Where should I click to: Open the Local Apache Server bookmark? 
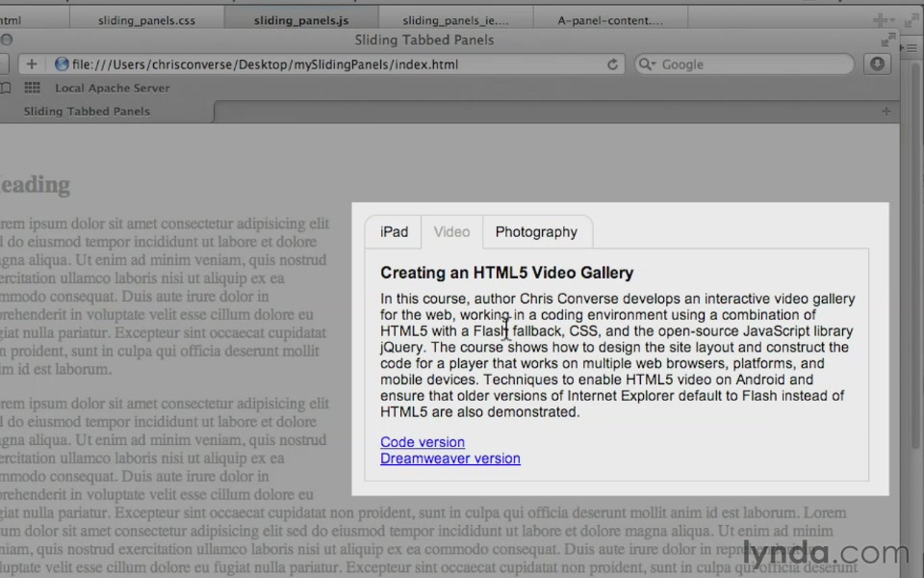pos(112,88)
